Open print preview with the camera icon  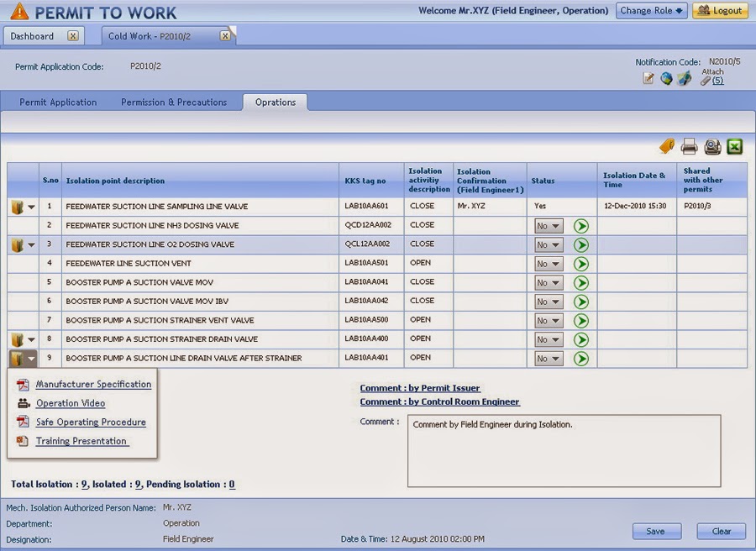(711, 146)
